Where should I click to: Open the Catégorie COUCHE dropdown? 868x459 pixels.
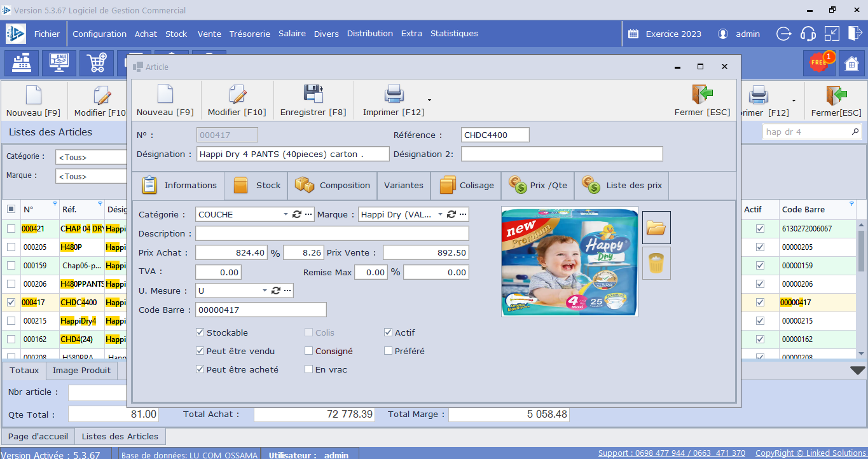(x=286, y=215)
